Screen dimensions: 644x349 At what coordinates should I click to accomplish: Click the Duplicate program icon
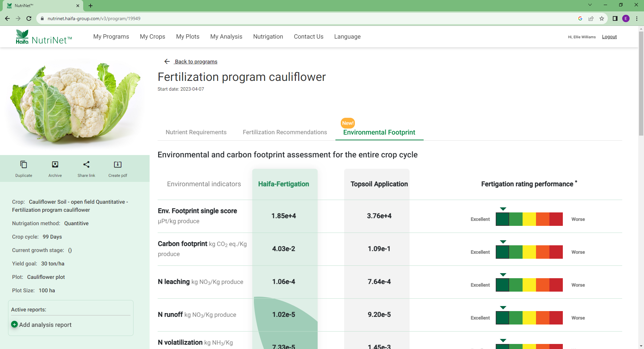coord(23,164)
